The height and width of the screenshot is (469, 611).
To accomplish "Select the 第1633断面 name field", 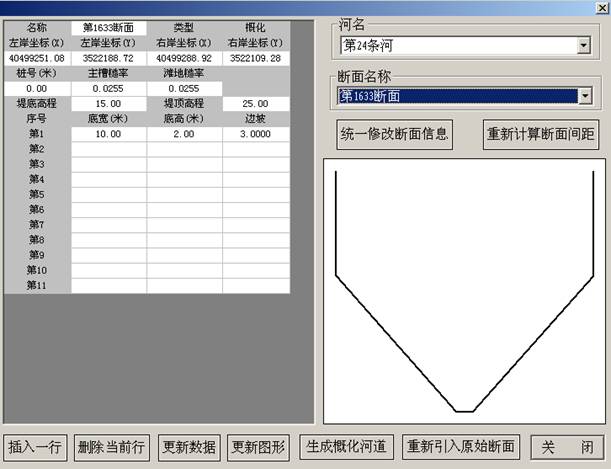I will 109,29.
